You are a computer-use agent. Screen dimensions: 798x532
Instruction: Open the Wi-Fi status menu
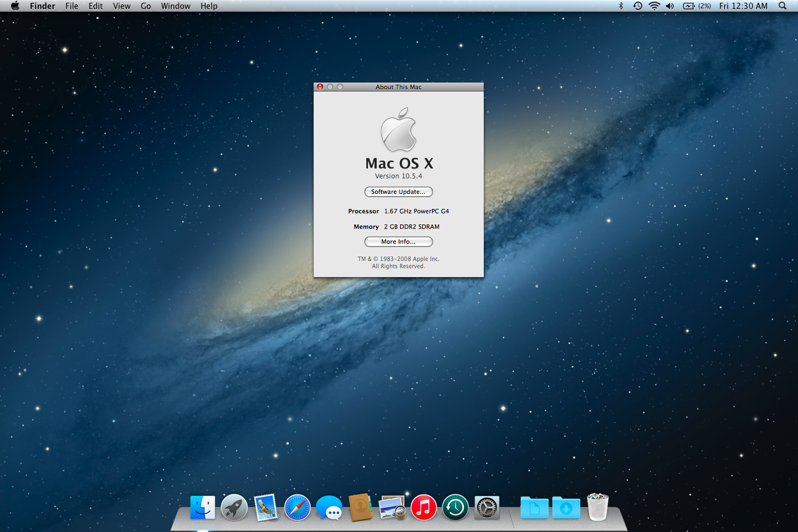(x=654, y=6)
